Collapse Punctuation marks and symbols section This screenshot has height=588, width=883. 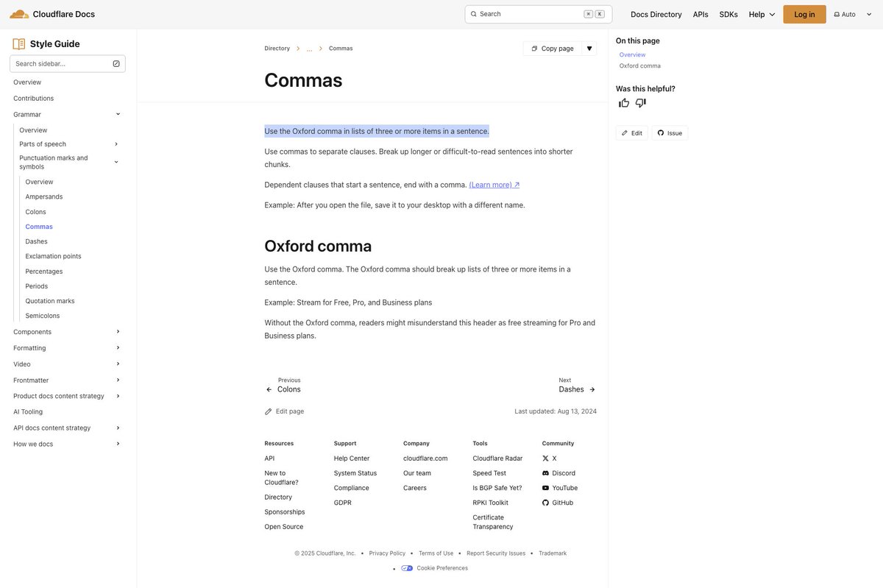(x=116, y=162)
